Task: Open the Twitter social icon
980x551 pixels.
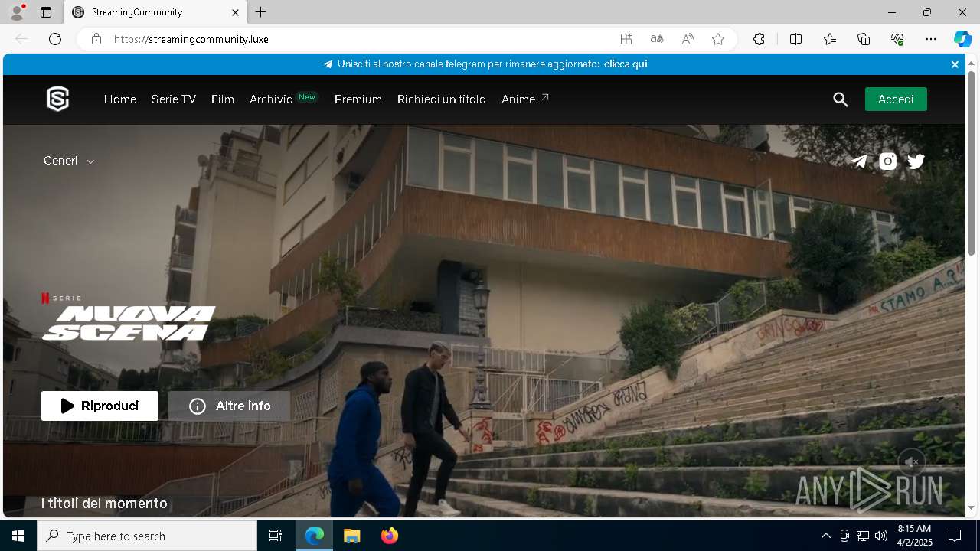Action: coord(916,161)
